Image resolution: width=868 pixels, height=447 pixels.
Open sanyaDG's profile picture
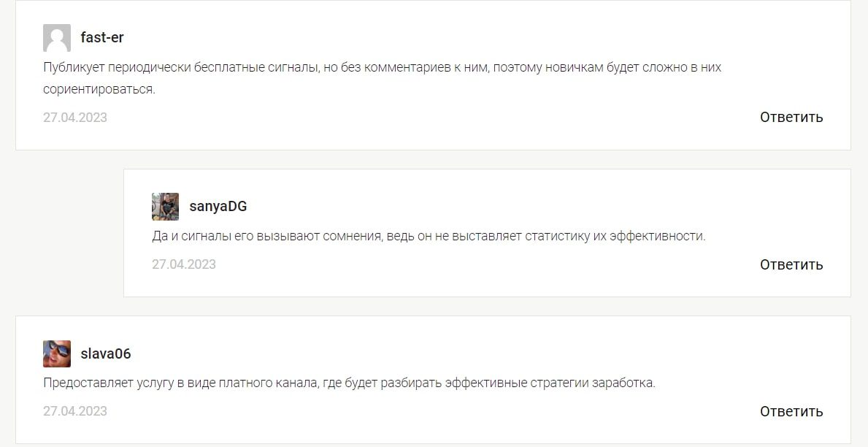point(166,207)
